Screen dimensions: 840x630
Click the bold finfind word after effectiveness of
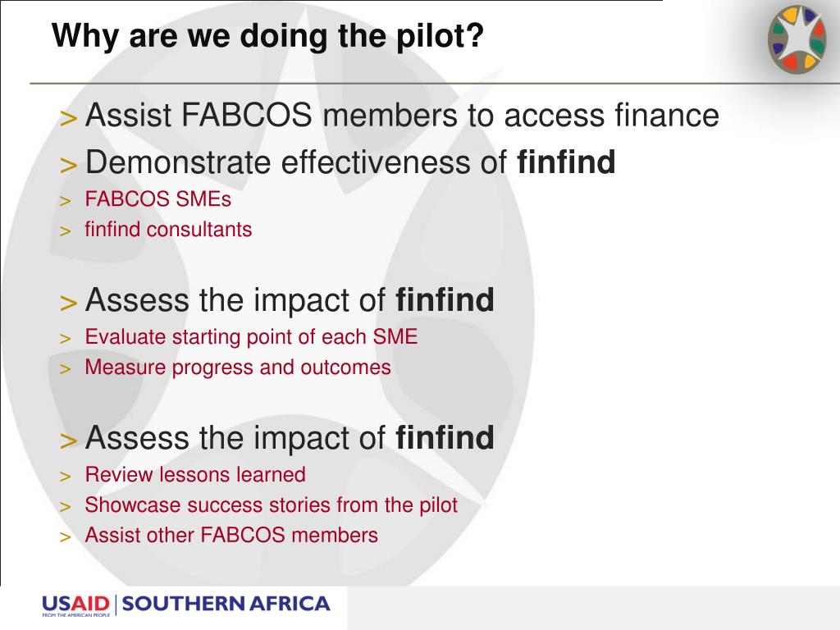pos(566,162)
